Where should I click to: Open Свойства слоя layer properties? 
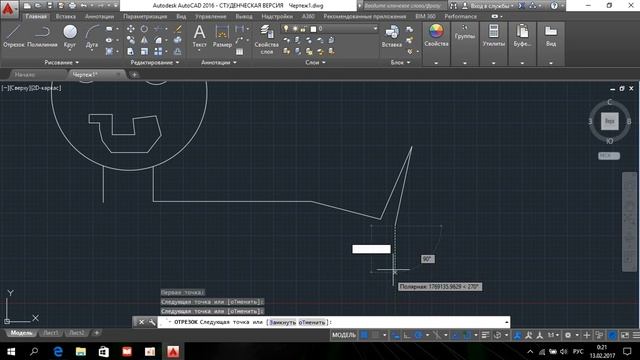pyautogui.click(x=267, y=39)
